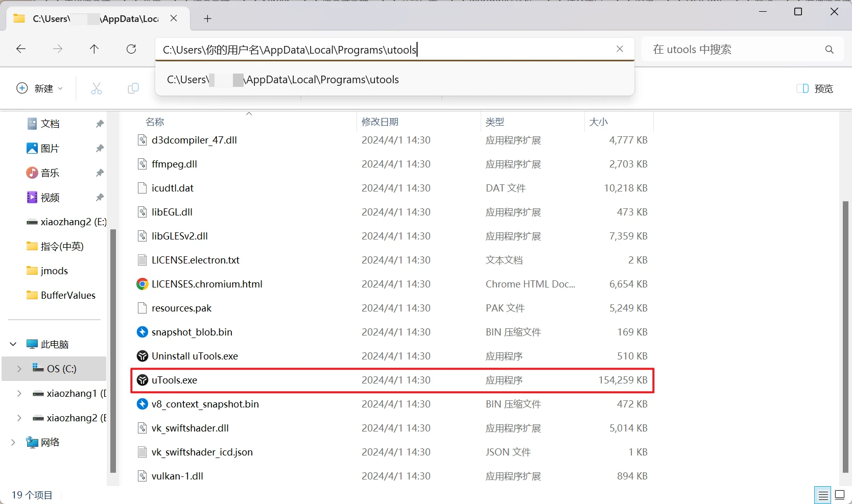This screenshot has height=504, width=852.
Task: Expand the 网络 node
Action: (13, 442)
